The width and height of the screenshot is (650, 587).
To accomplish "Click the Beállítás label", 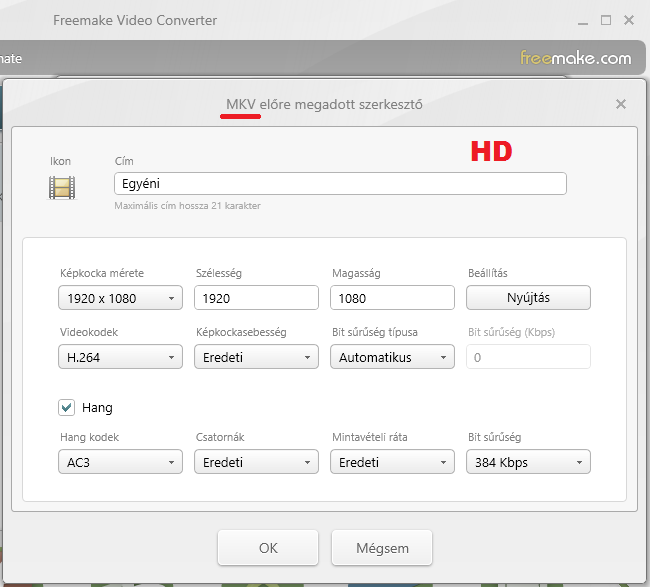I will coord(488,273).
